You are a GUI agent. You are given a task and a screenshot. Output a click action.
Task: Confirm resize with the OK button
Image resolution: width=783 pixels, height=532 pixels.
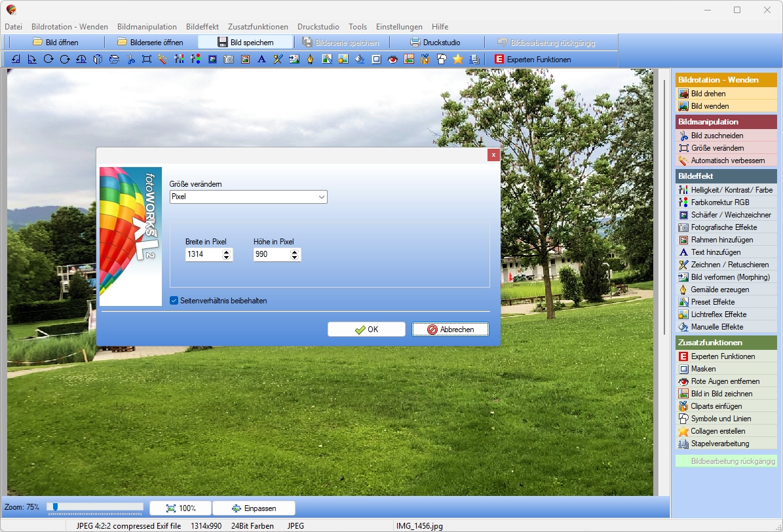pyautogui.click(x=366, y=329)
